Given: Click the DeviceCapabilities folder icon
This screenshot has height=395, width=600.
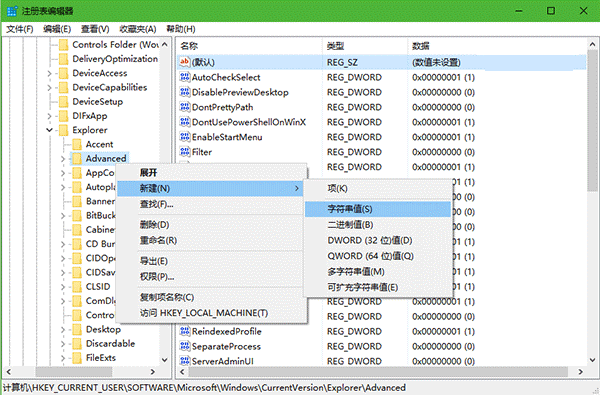Looking at the screenshot, I should click(64, 87).
